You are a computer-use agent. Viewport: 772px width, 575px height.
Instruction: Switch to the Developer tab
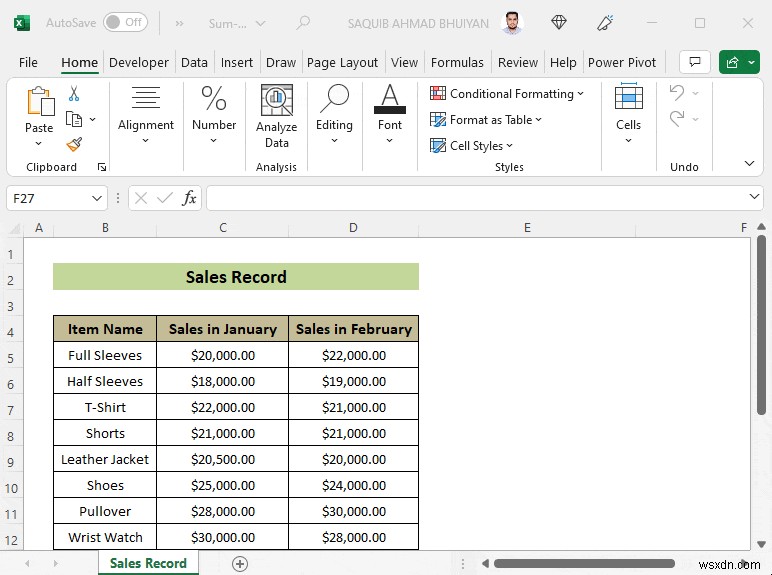coord(139,63)
